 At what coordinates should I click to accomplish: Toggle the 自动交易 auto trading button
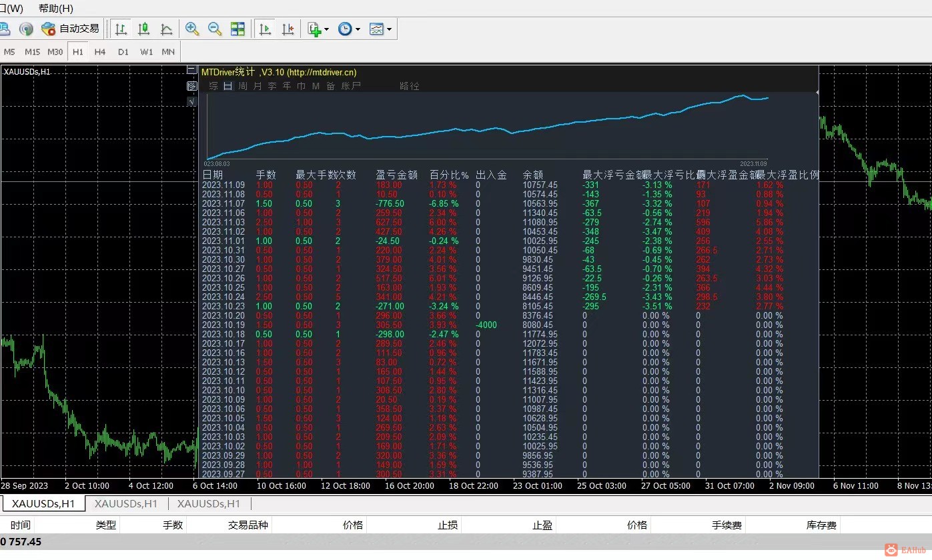[70, 29]
